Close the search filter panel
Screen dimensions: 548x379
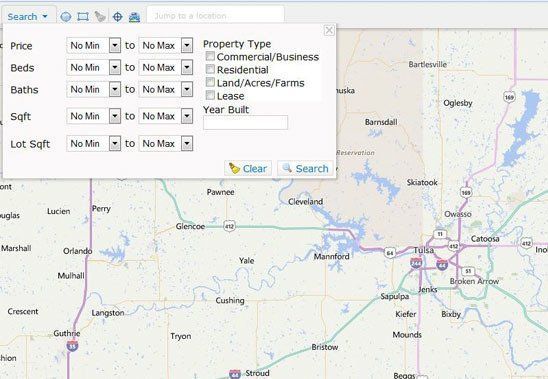pos(329,30)
